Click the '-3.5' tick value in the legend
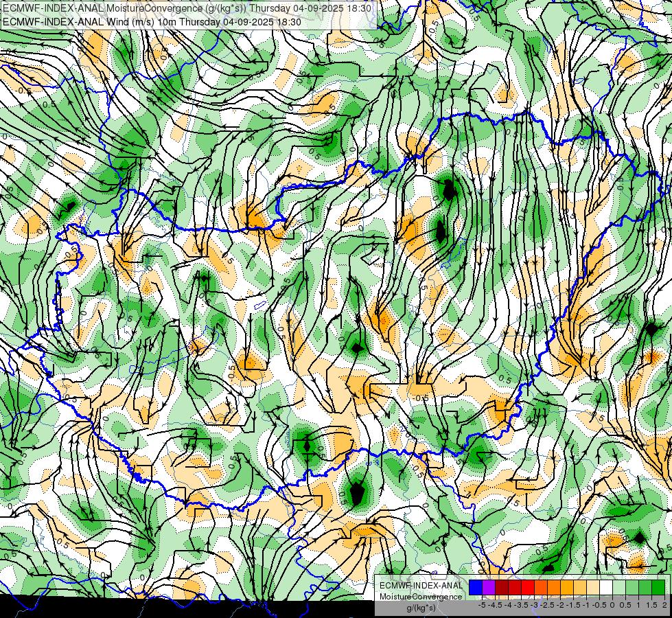 coord(520,605)
